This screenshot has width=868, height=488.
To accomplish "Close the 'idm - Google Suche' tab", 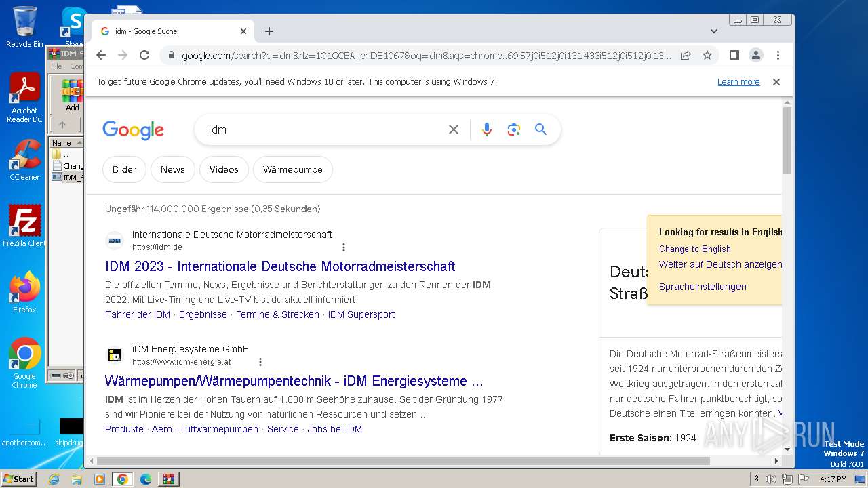I will tap(243, 31).
